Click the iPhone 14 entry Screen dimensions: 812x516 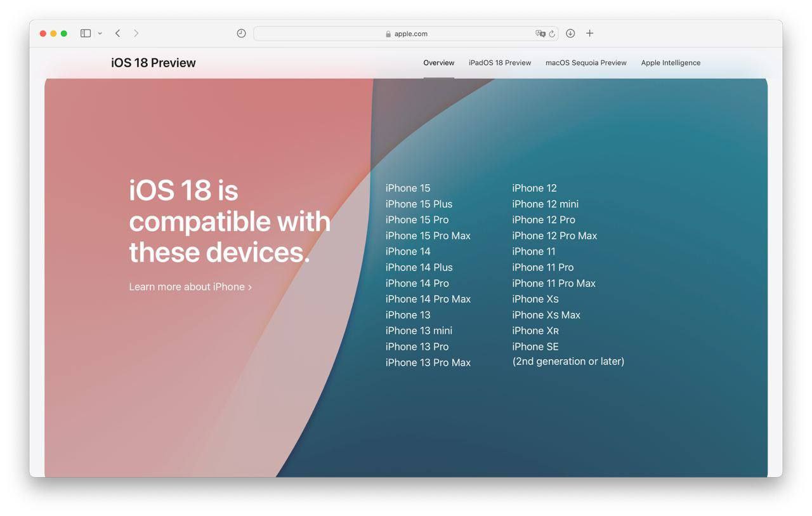(408, 251)
